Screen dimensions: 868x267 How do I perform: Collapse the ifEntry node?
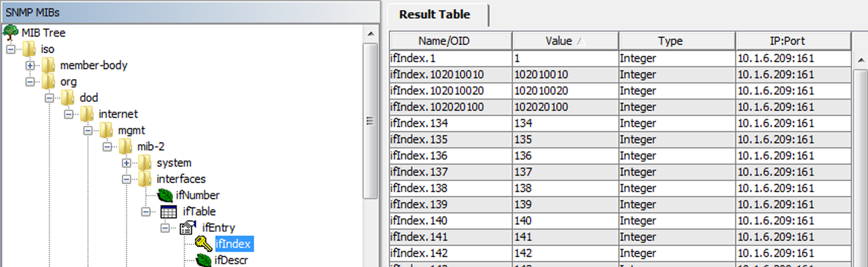165,228
